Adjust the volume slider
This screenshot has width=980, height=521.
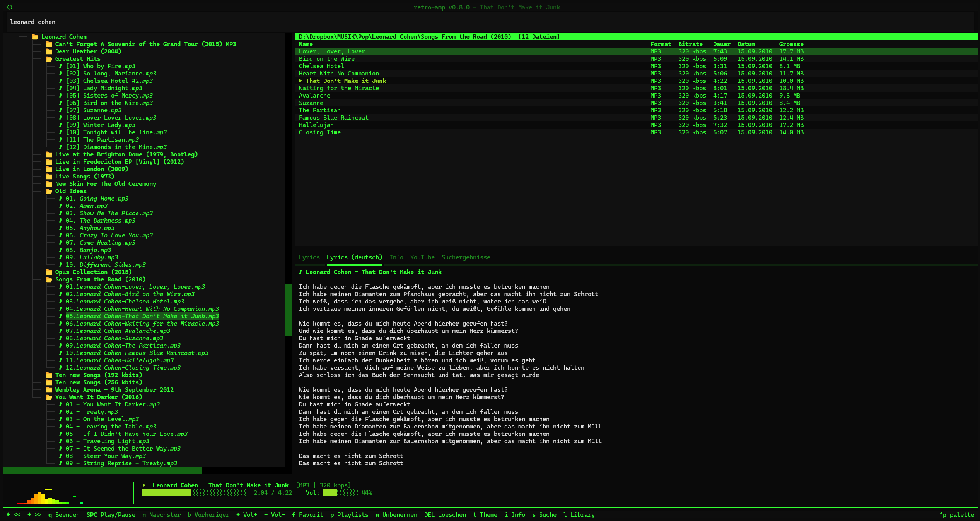coord(340,493)
